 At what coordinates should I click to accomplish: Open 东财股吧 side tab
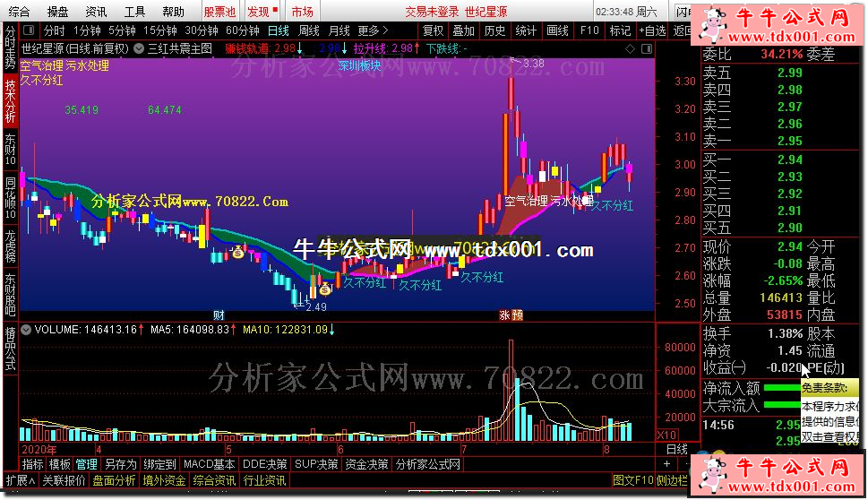(x=11, y=294)
